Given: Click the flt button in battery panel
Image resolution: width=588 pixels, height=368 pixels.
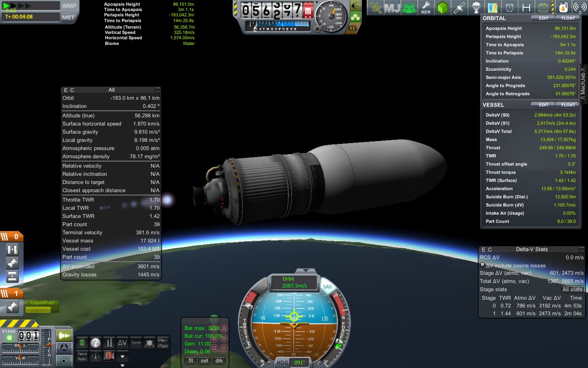Looking at the screenshot, I should pos(191,361).
